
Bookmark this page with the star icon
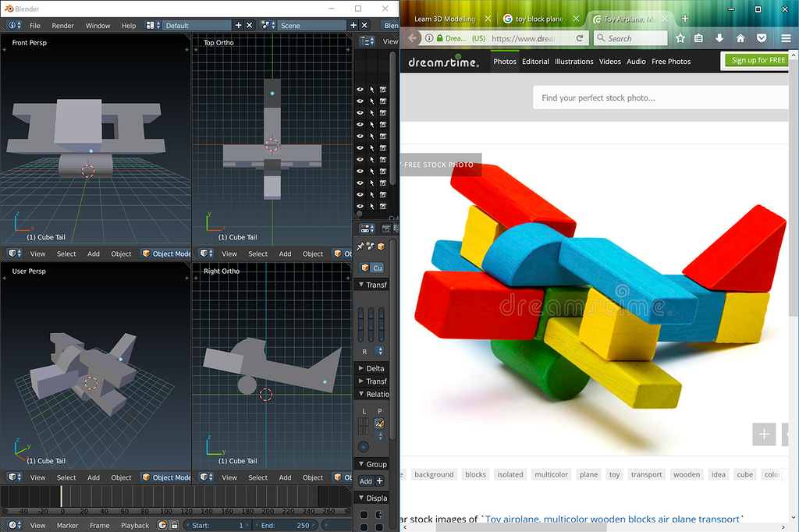680,38
